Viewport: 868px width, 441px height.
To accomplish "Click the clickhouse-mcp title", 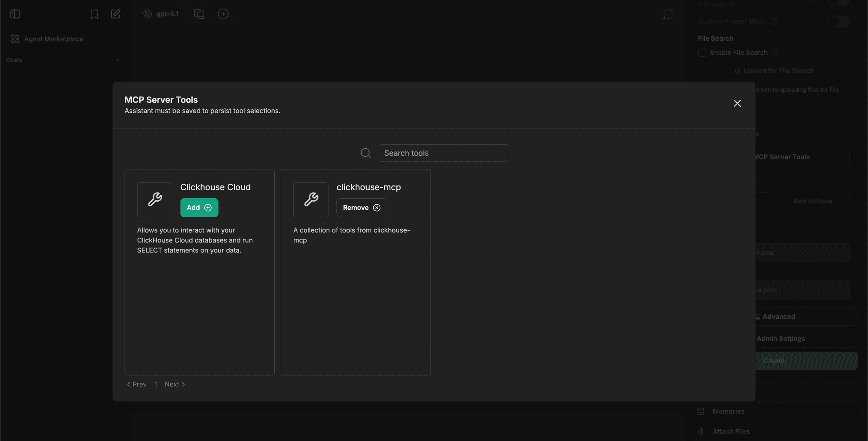I will point(368,187).
